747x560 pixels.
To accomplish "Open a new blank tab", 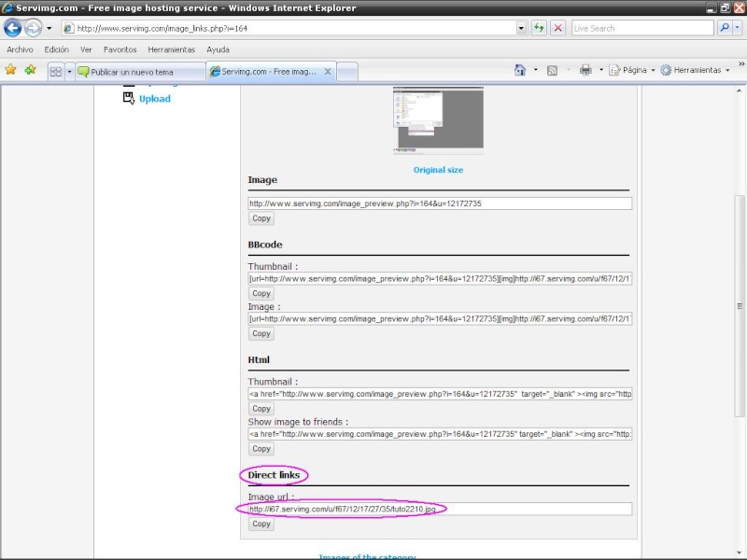I will (347, 72).
